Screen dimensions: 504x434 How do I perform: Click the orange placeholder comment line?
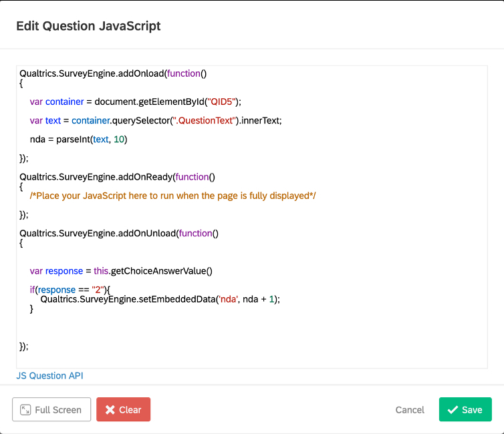tap(172, 196)
